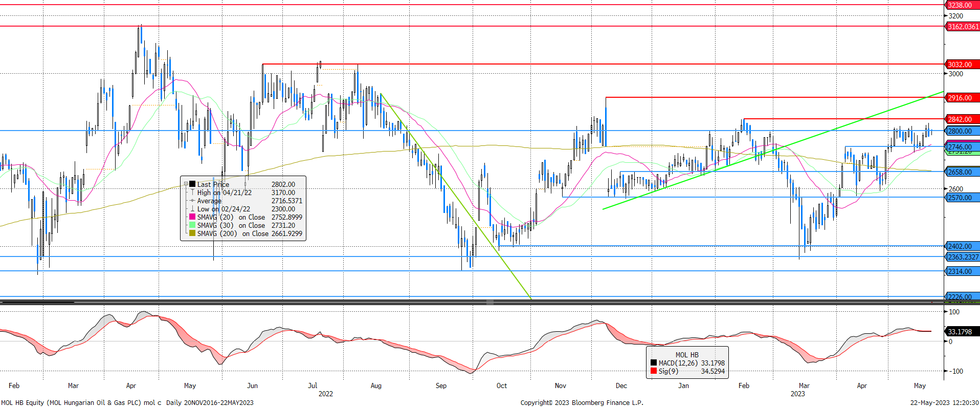Select the 3162.0361 red price label
Viewport: 980px width, 407px height.
click(962, 27)
